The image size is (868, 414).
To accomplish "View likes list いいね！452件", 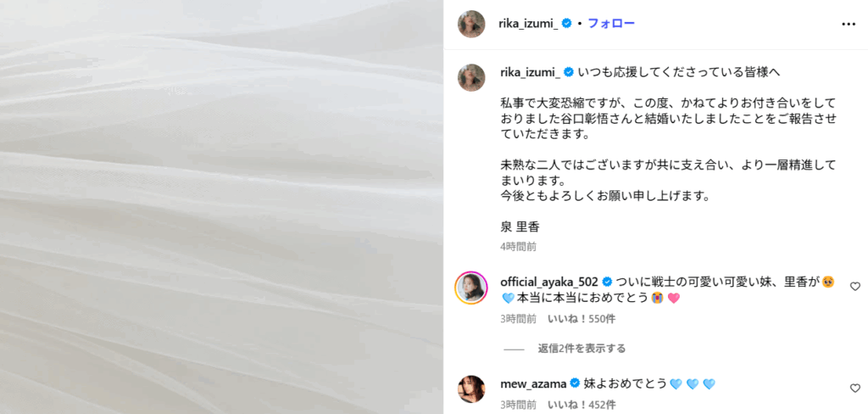I will (x=581, y=406).
